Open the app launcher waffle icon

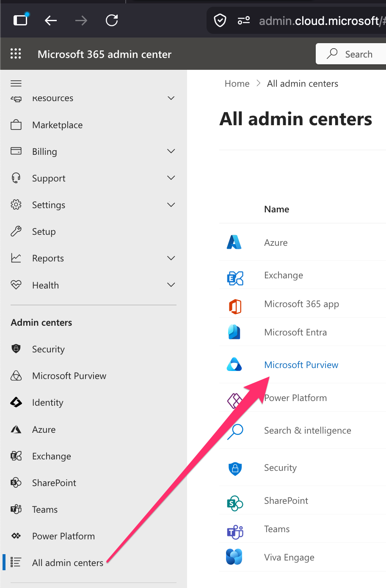coord(16,54)
